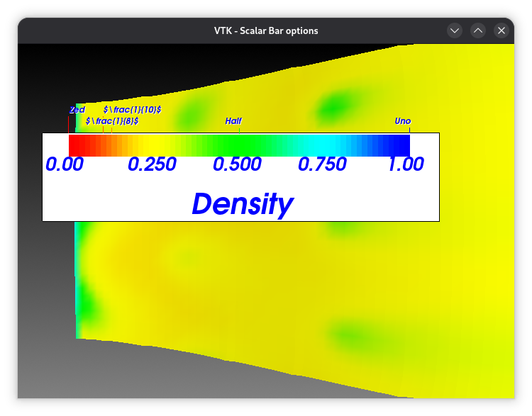The image size is (532, 416).
Task: Select the 0.250 tick label
Action: [x=152, y=164]
